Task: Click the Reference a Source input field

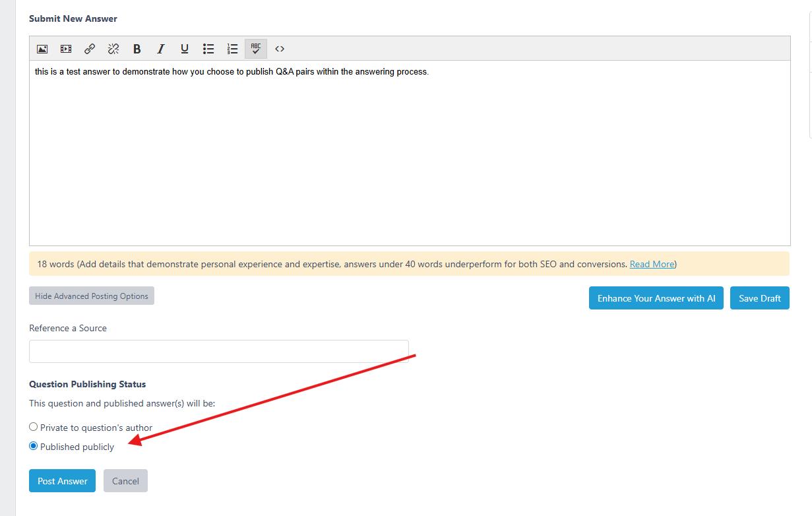Action: coord(219,351)
